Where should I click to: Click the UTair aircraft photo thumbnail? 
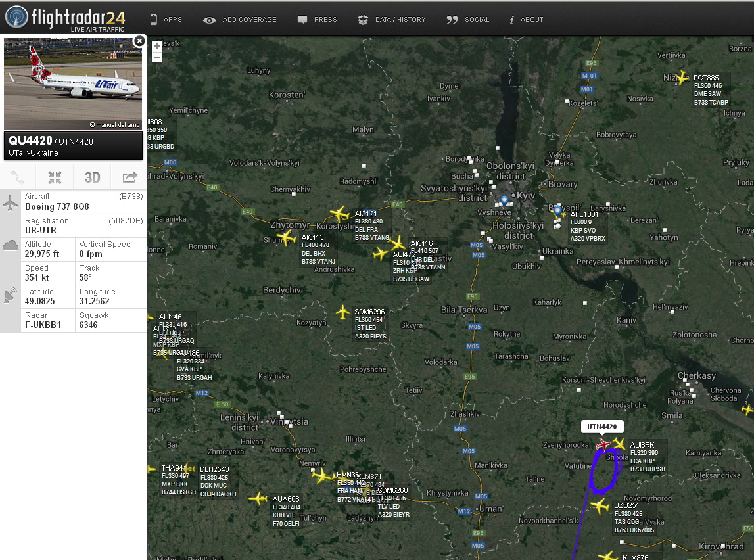[x=73, y=83]
